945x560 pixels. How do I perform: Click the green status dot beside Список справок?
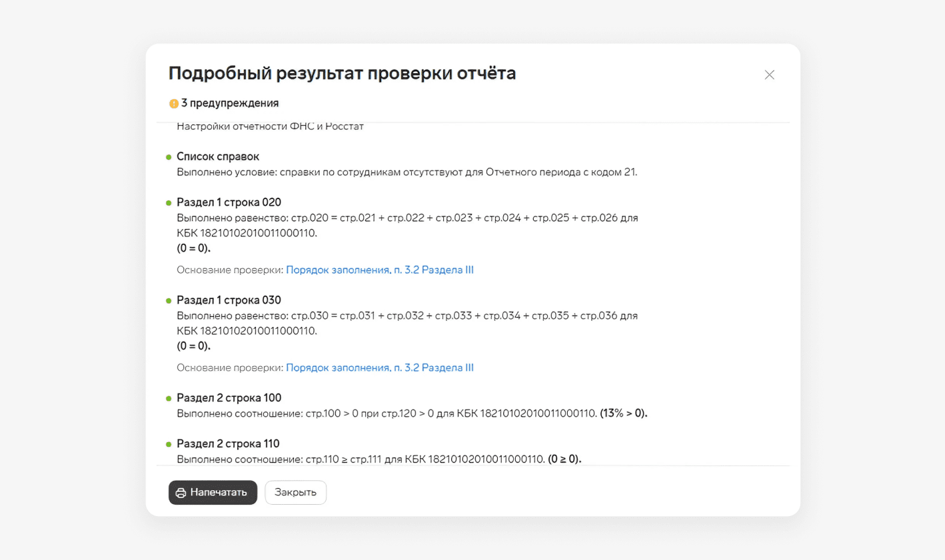point(169,157)
